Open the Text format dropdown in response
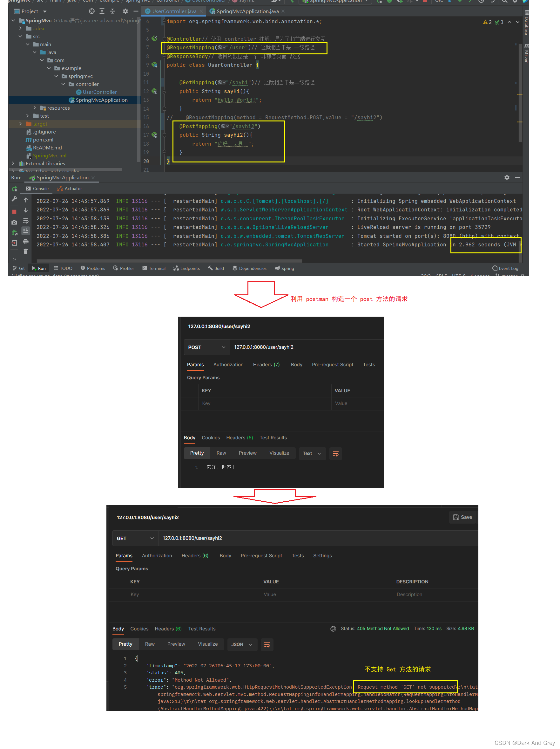The width and height of the screenshot is (560, 749). point(312,453)
